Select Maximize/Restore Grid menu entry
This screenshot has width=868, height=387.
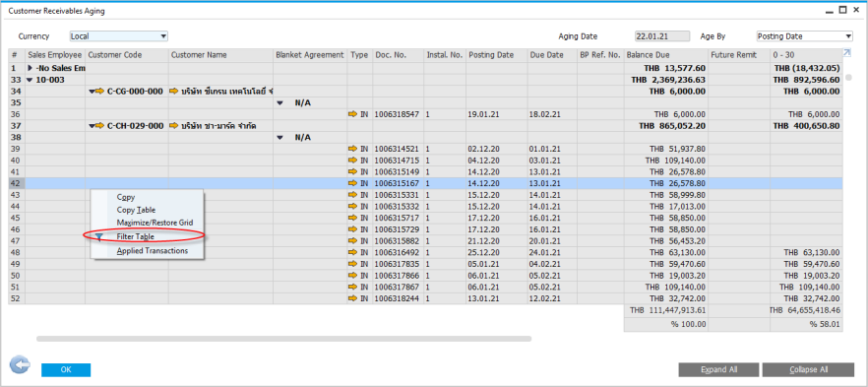(155, 223)
